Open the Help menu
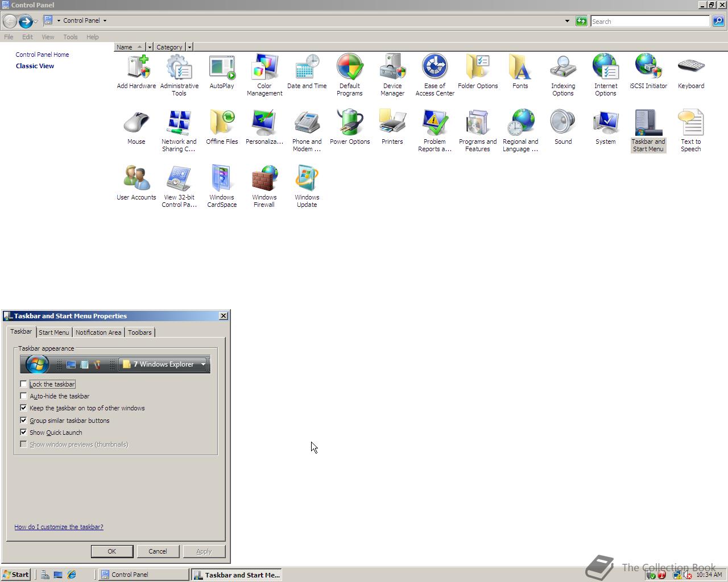Screen dimensions: 728x582 click(x=93, y=37)
